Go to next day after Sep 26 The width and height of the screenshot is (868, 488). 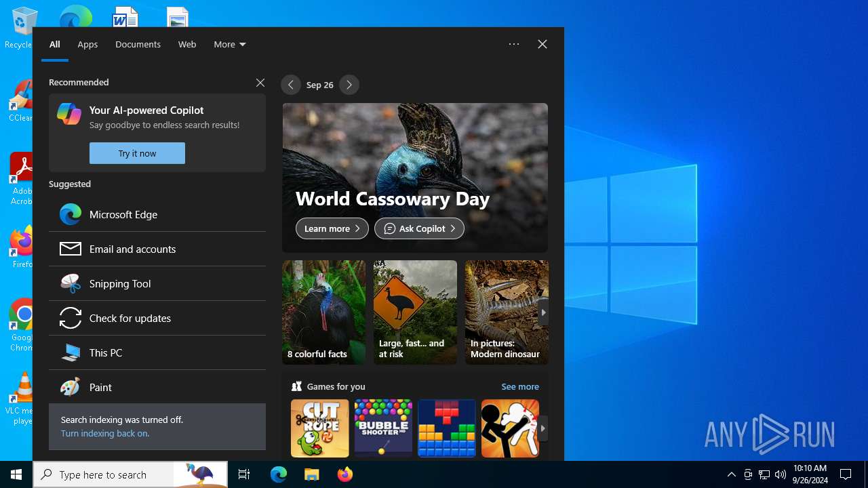pos(349,85)
